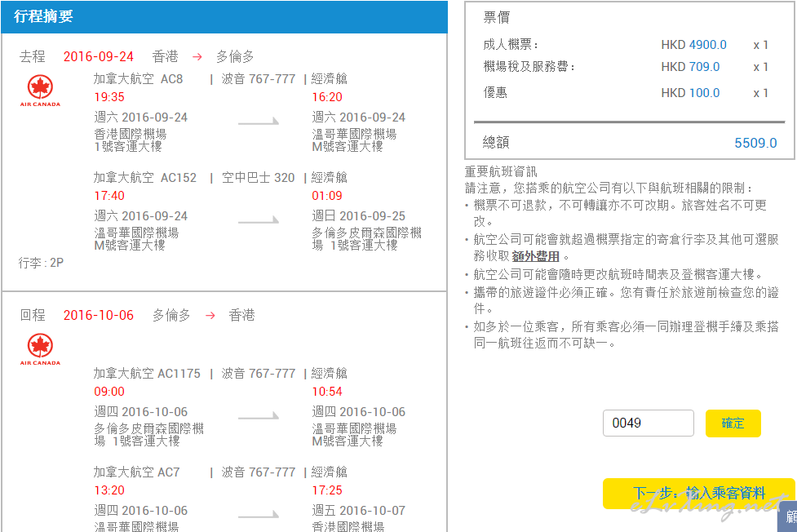The image size is (797, 532).
Task: Click the AC8 flight direction arrow
Action: (259, 121)
